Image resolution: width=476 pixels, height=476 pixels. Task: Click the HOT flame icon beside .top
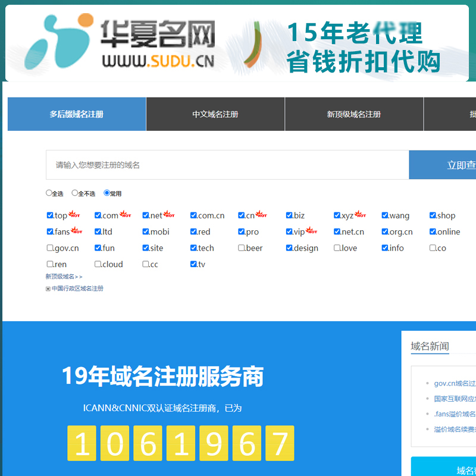coord(74,214)
